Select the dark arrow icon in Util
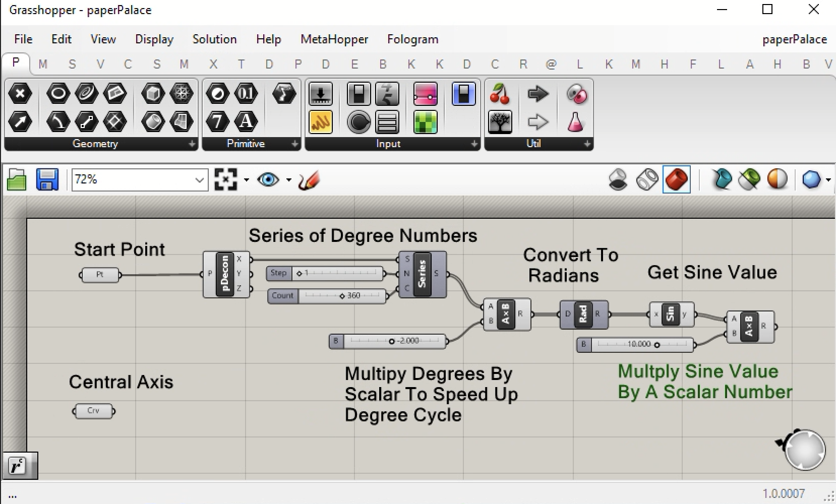Viewport: 836px width, 504px height. tap(538, 94)
